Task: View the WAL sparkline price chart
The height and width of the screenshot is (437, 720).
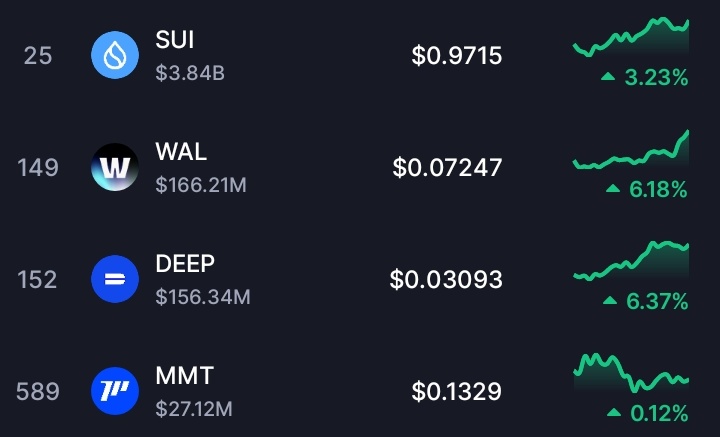Action: [x=631, y=152]
